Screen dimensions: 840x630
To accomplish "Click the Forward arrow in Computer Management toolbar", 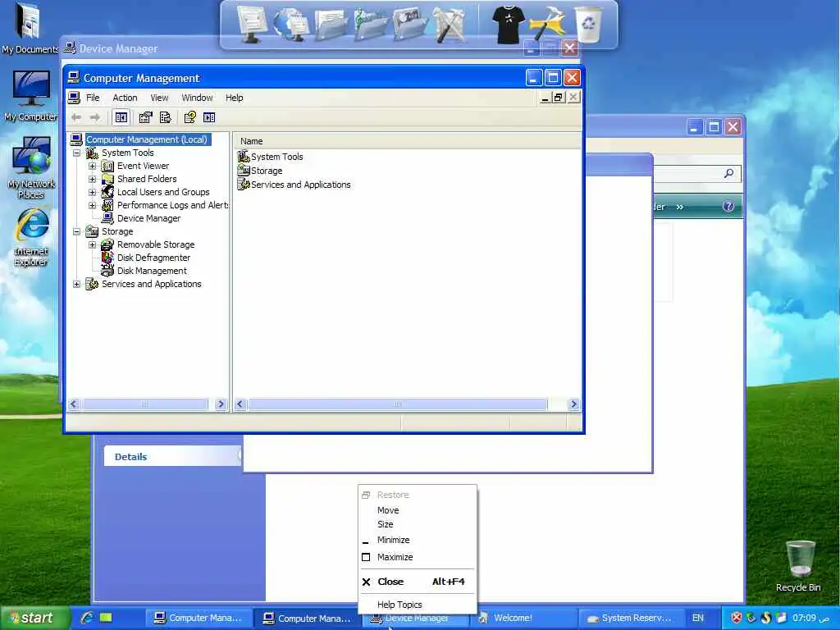I will (x=95, y=117).
